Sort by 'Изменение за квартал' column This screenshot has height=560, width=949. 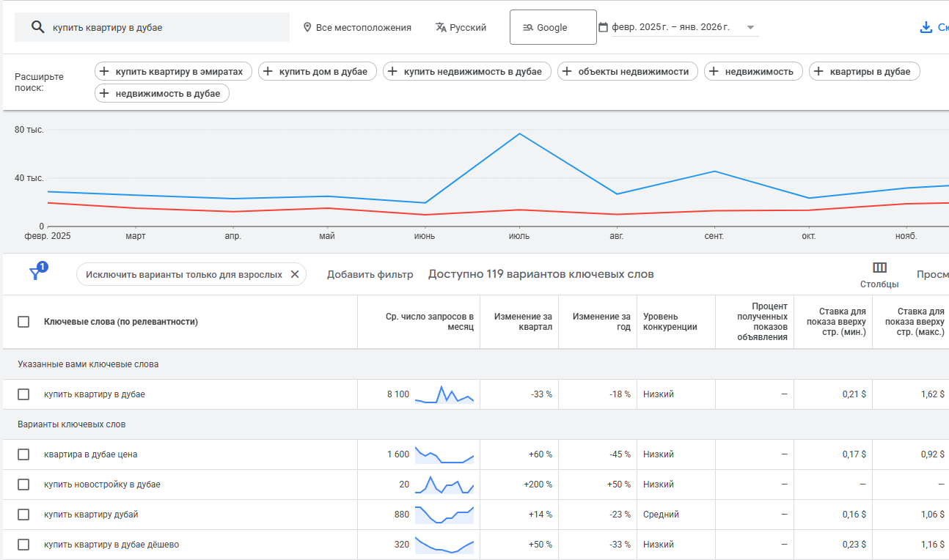tap(523, 322)
